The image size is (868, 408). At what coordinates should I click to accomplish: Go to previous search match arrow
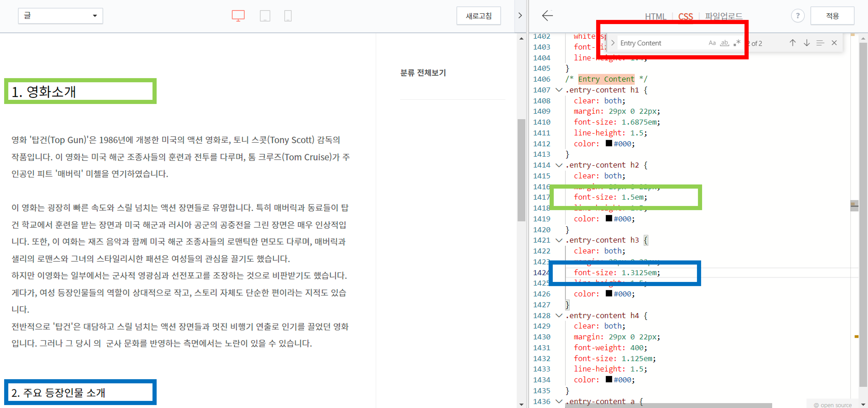792,43
